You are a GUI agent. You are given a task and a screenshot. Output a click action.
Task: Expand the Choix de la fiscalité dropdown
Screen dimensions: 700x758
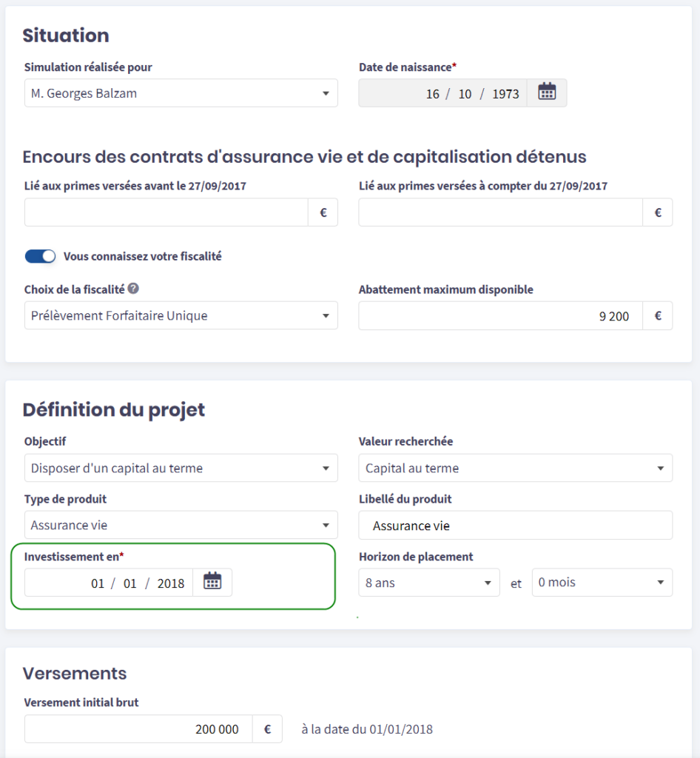181,315
